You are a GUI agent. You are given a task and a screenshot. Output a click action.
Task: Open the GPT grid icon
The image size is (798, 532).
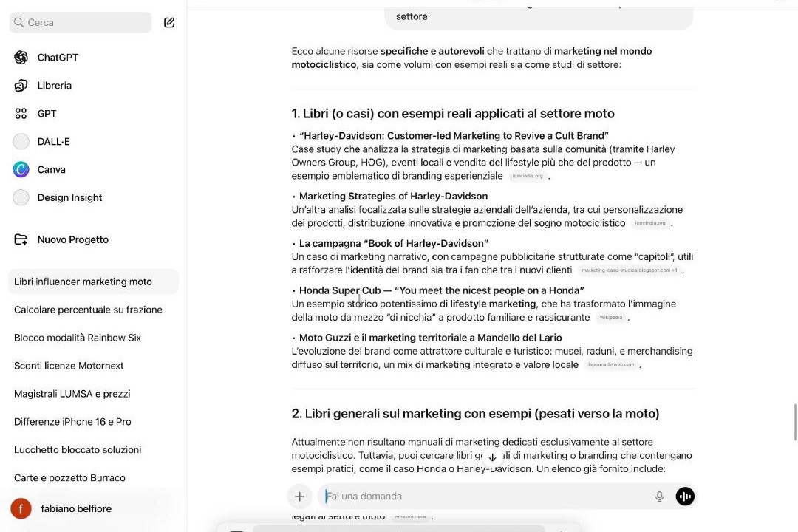(21, 114)
